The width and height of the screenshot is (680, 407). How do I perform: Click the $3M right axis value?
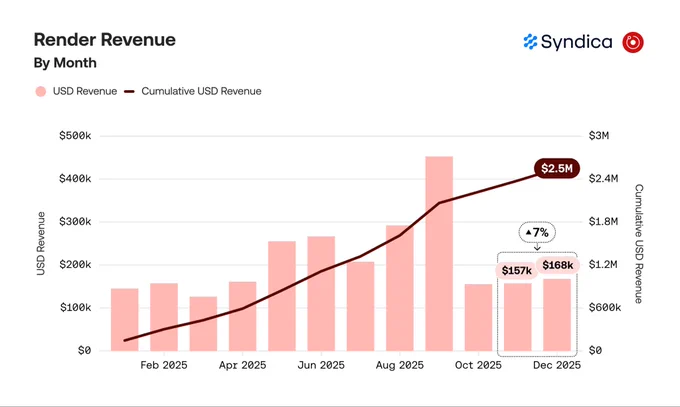599,136
